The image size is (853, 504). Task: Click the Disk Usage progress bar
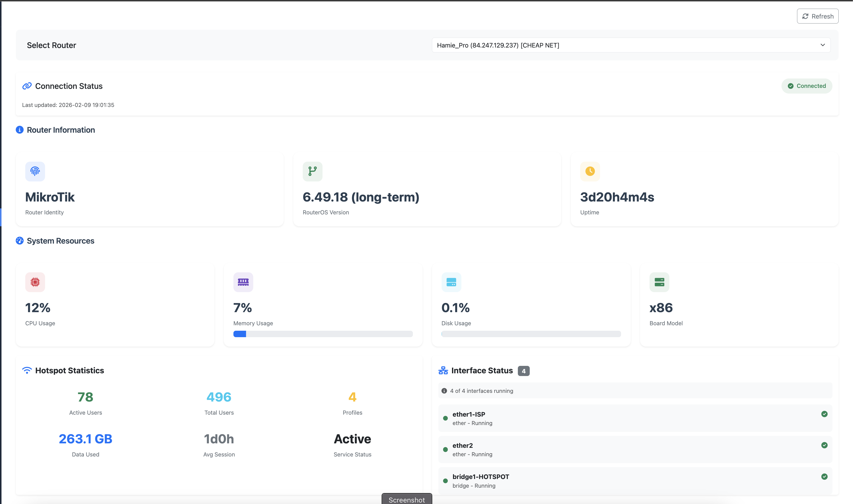tap(531, 334)
